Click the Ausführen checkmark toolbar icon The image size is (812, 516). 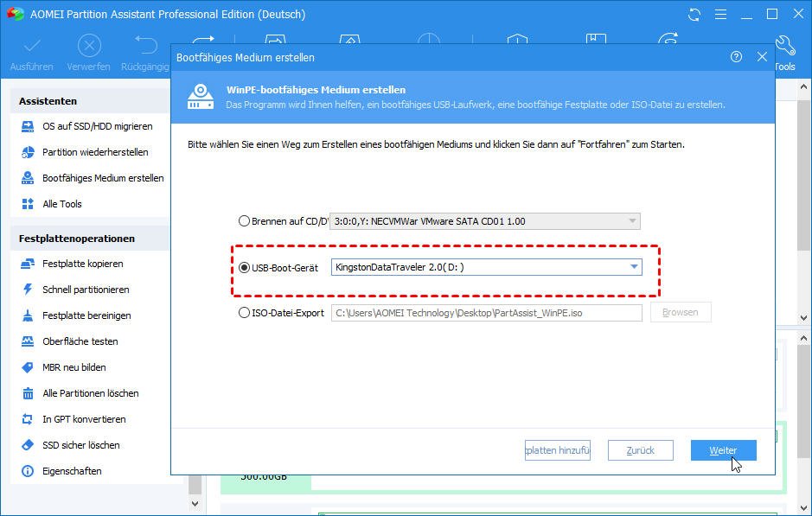click(32, 46)
